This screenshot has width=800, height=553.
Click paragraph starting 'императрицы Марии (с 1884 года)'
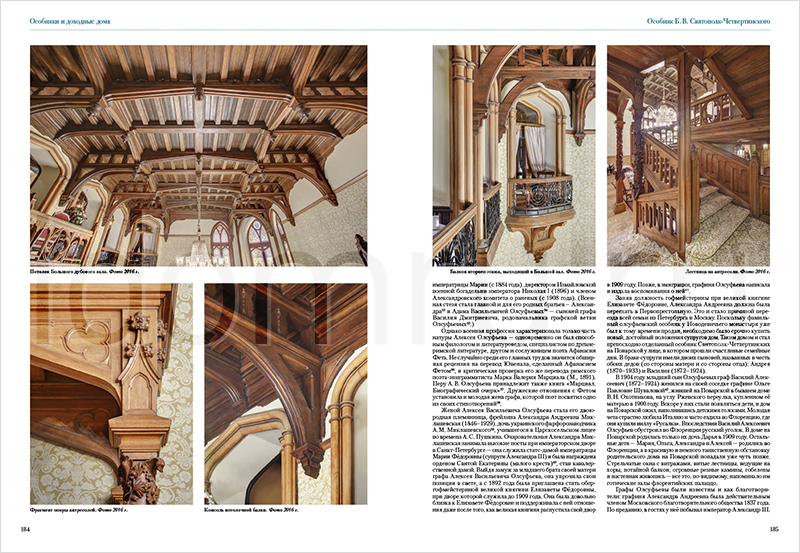[x=514, y=304]
